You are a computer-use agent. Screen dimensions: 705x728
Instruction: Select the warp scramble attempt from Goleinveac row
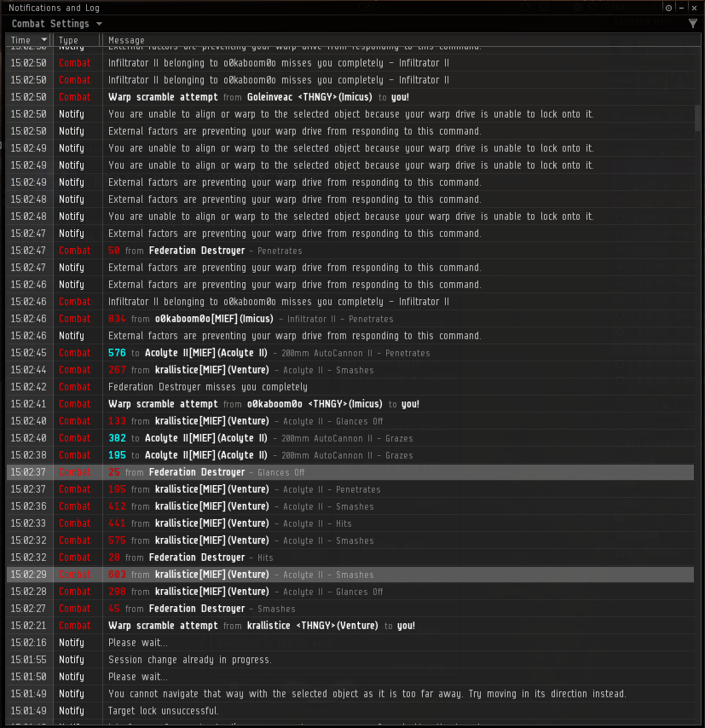[x=350, y=97]
